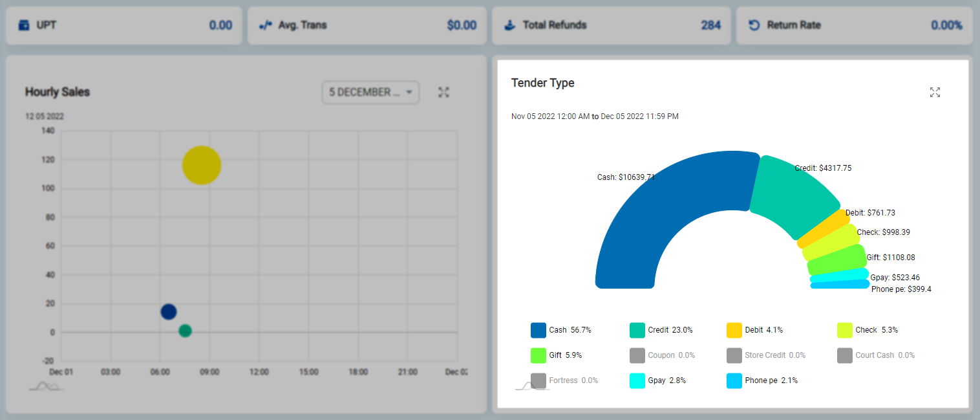This screenshot has width=980, height=420.
Task: Click the Tender Type date range text
Action: click(x=595, y=116)
